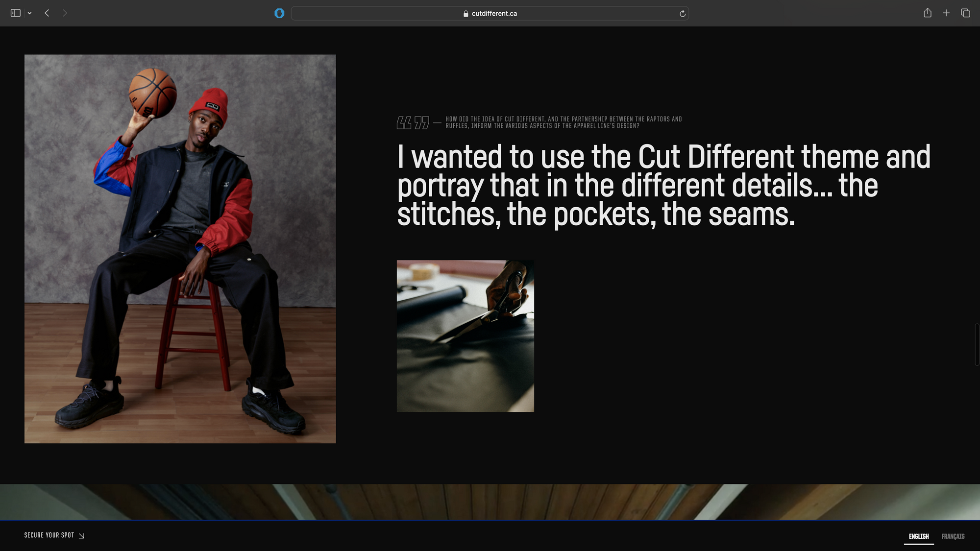Open a new tab with plus icon

point(946,13)
